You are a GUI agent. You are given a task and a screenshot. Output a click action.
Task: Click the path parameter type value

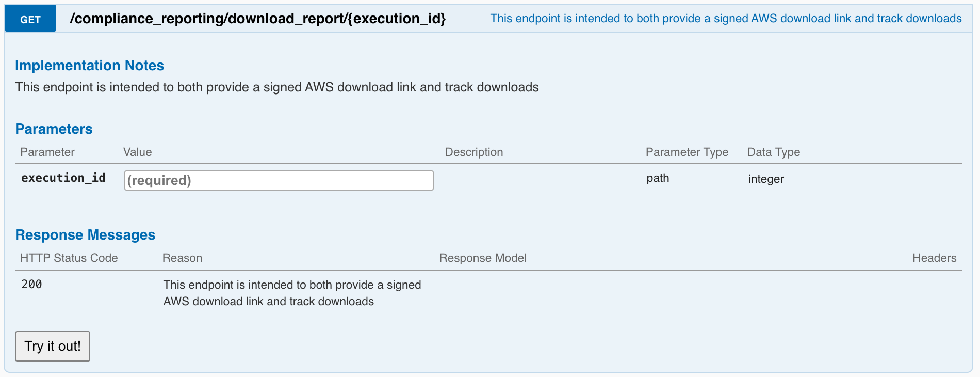click(658, 178)
